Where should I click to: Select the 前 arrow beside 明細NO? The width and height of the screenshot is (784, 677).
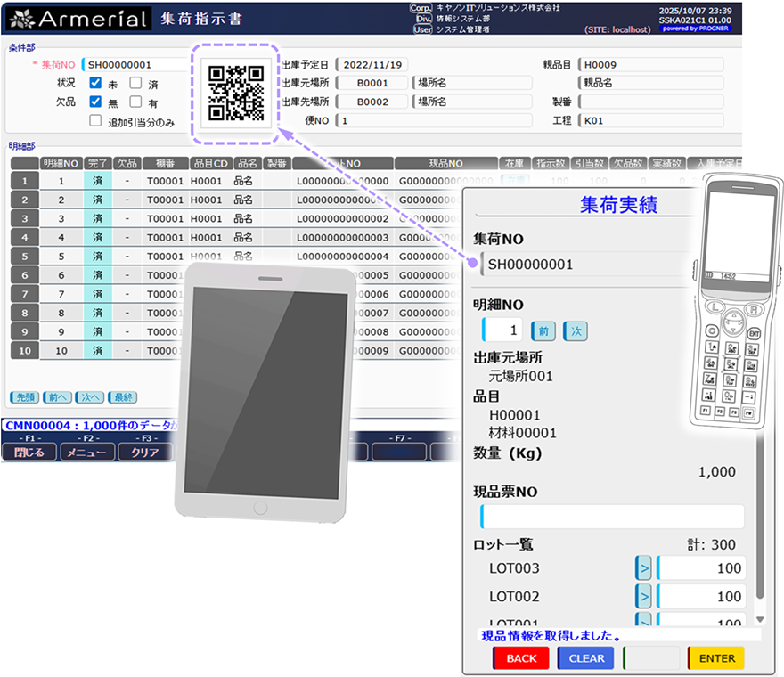(x=543, y=330)
